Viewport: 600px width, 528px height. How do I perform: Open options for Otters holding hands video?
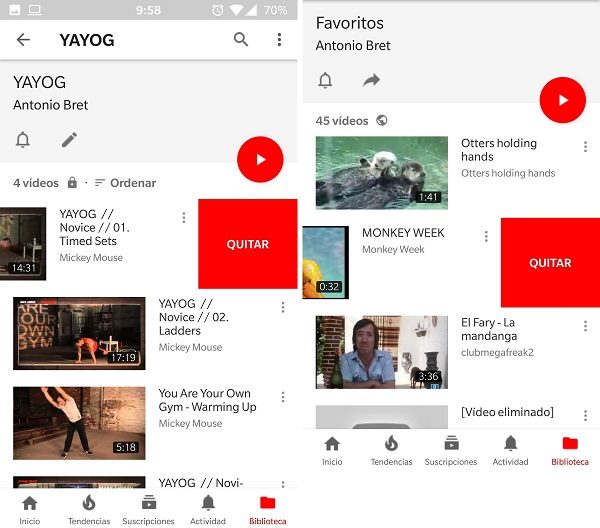585,147
